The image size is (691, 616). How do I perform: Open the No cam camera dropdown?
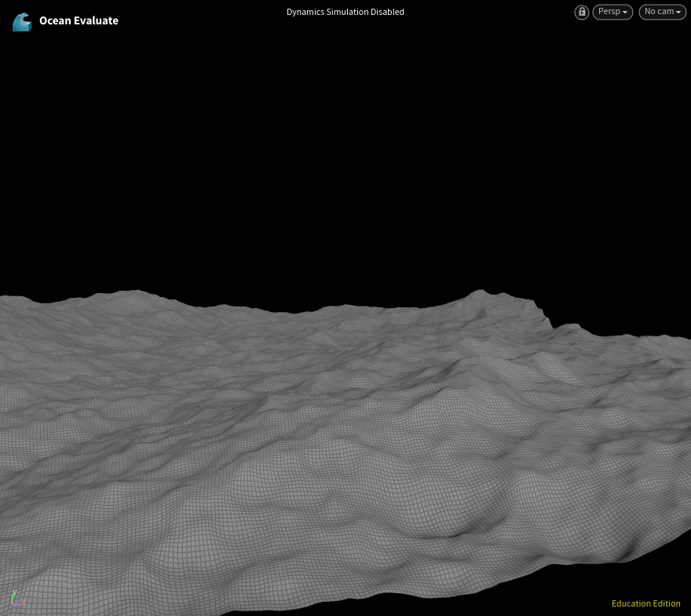[663, 12]
